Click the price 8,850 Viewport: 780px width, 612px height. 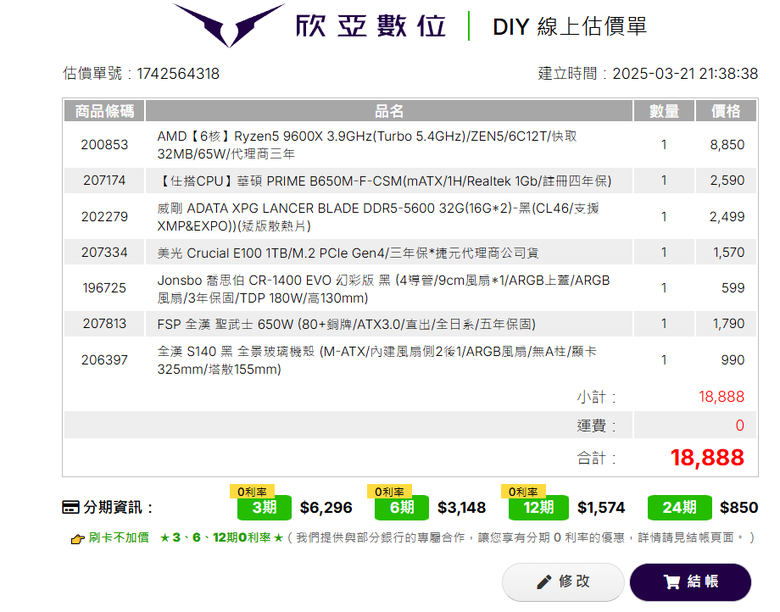727,145
